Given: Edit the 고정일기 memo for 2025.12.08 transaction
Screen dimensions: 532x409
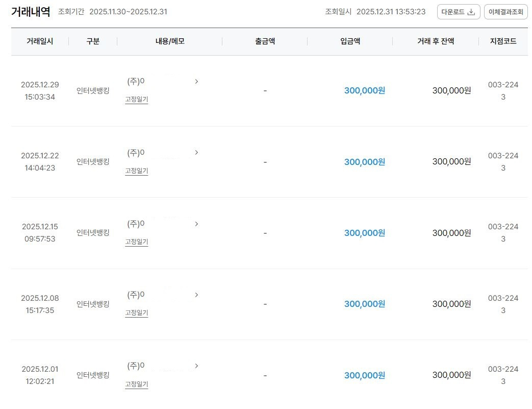Looking at the screenshot, I should [137, 313].
